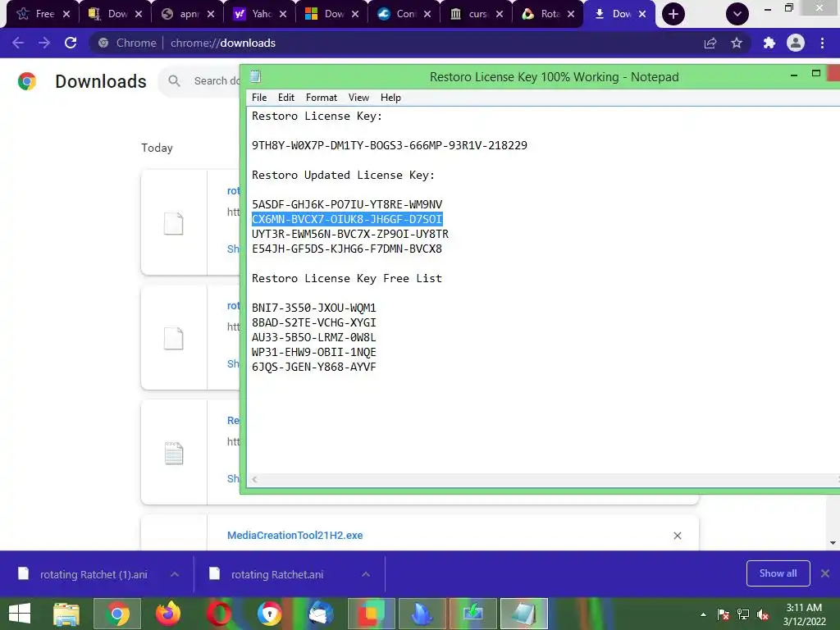Click the first download's file icon
Image resolution: width=840 pixels, height=630 pixels.
[174, 223]
